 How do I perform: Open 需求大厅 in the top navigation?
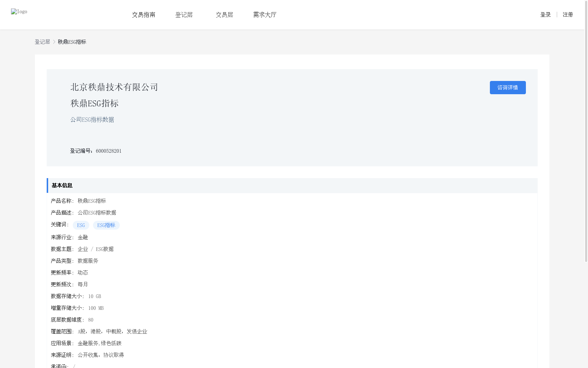(x=265, y=15)
